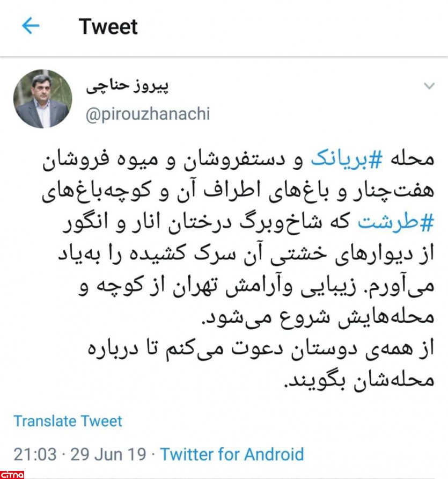Click the tweet timestamp 21:03 · 29 Jun 19
Screen dimensions: 448x479
pyautogui.click(x=80, y=454)
